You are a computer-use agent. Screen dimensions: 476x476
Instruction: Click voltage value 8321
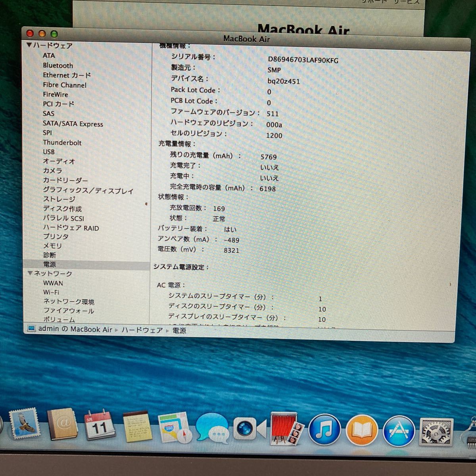231,250
